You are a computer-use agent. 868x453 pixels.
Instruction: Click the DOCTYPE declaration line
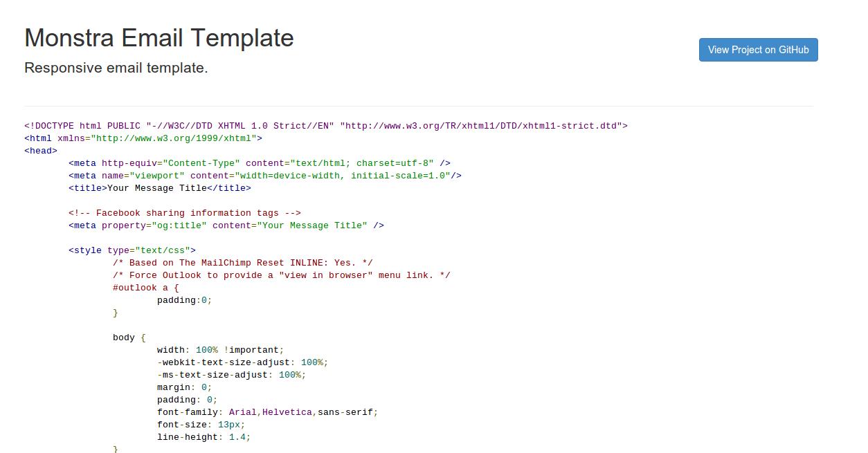[325, 126]
